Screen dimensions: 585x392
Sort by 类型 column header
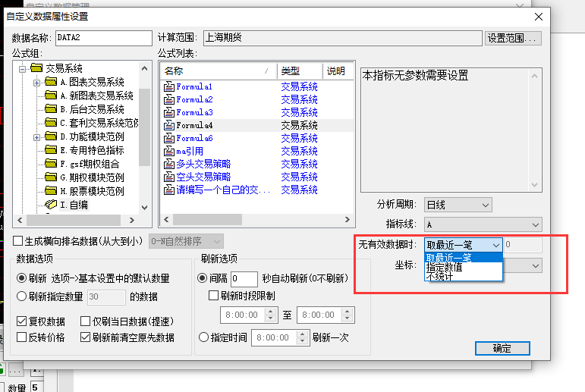click(x=300, y=71)
